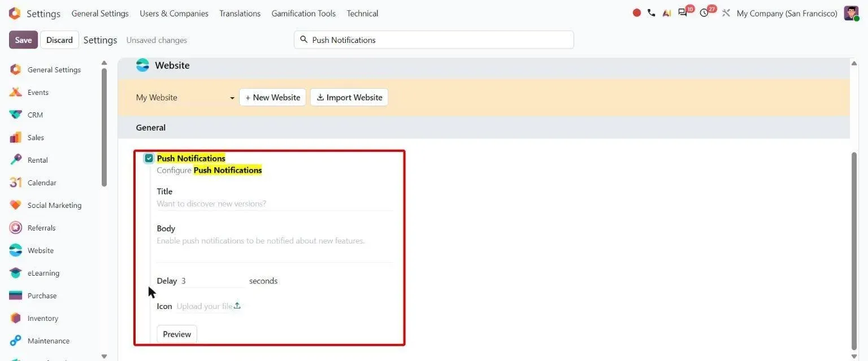Image resolution: width=868 pixels, height=361 pixels.
Task: Click the Social Marketing heart icon
Action: click(16, 205)
